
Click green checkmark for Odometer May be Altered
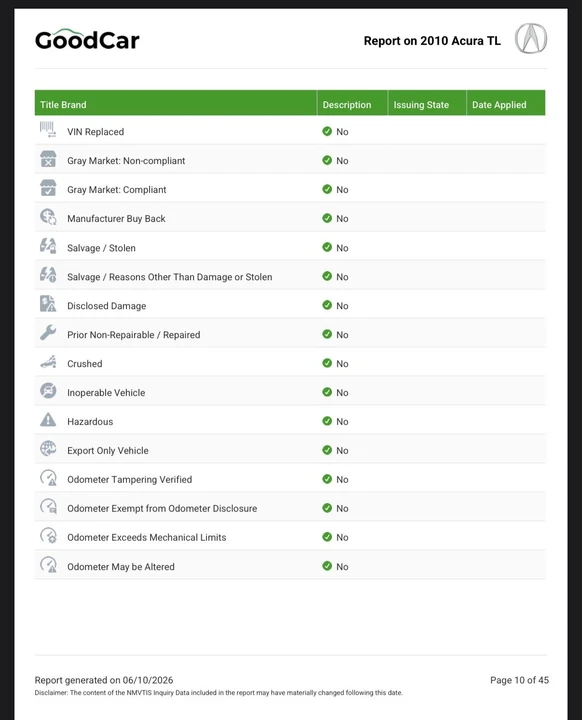point(327,566)
